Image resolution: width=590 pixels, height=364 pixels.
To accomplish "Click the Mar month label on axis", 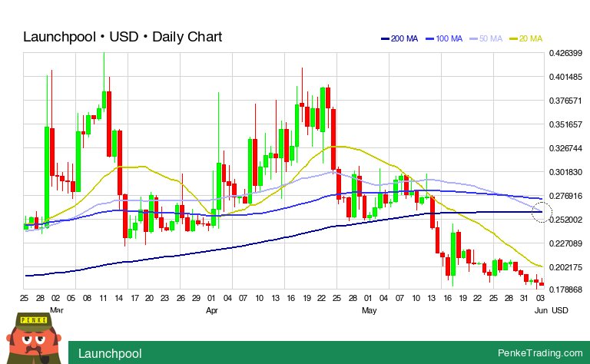I will click(x=56, y=310).
